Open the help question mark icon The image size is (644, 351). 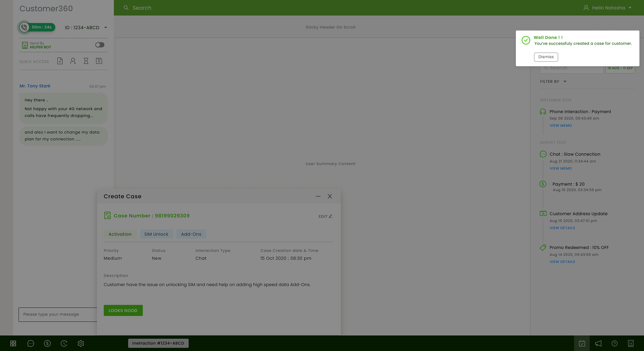[x=615, y=343]
